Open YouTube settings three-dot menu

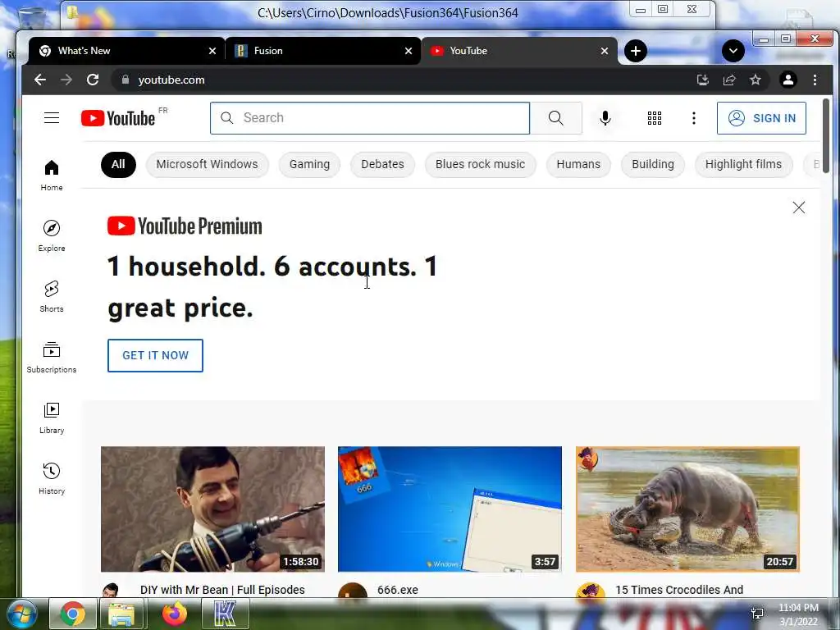point(694,118)
